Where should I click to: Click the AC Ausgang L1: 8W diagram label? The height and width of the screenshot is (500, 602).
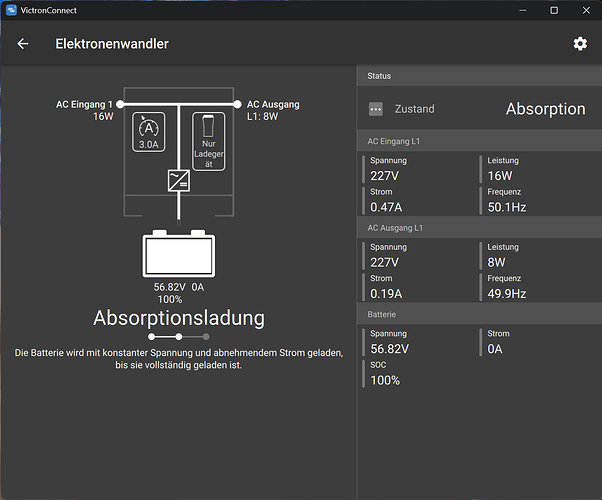point(273,110)
